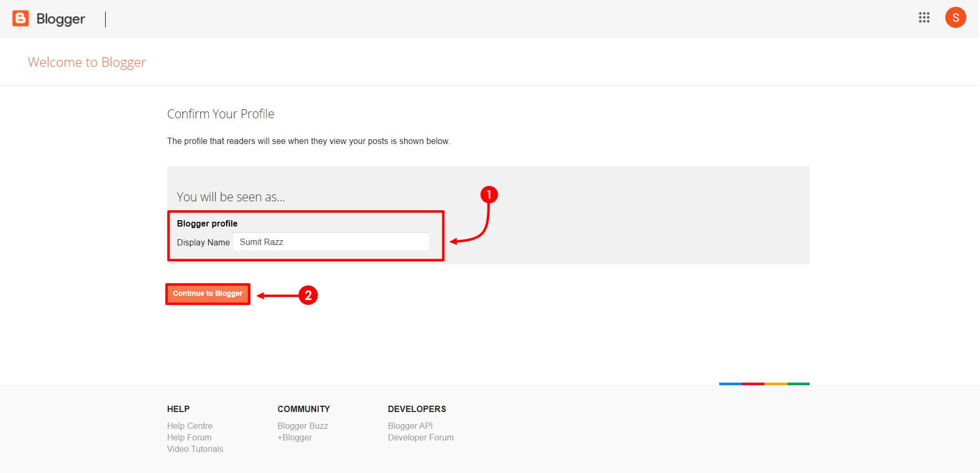Click the Blogger wordmark text

click(x=60, y=19)
